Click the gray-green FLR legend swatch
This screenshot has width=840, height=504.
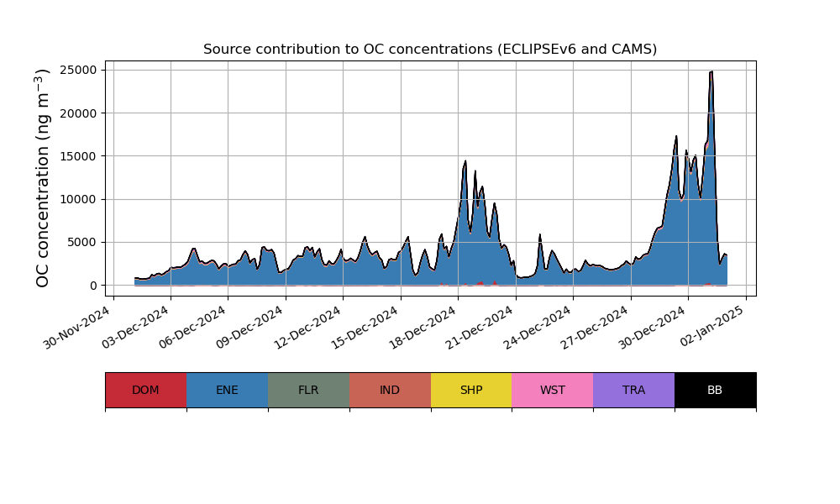(308, 390)
